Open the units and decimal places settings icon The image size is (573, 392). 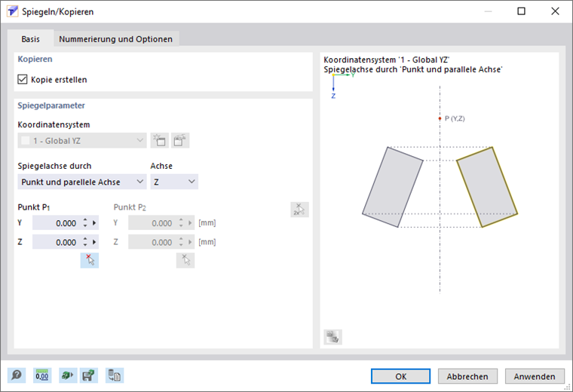41,375
